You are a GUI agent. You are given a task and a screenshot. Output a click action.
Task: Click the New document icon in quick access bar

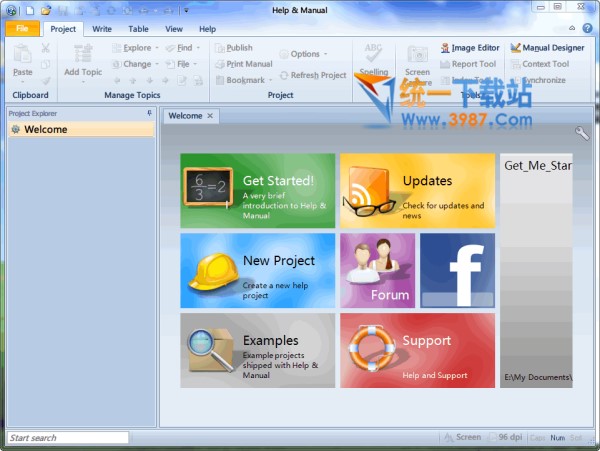(x=30, y=10)
